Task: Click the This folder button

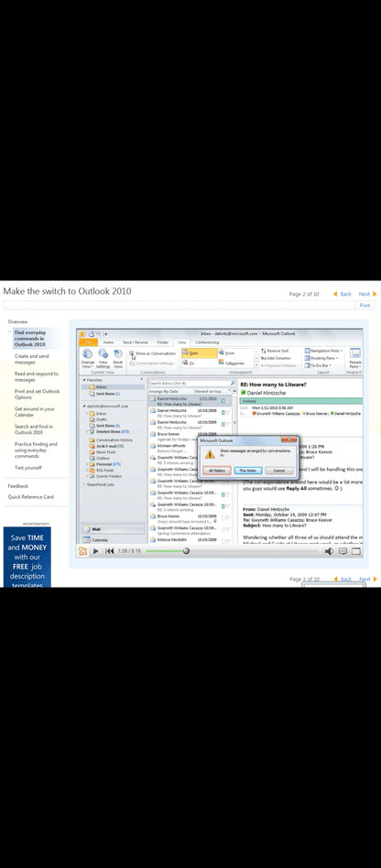Action: click(x=248, y=471)
